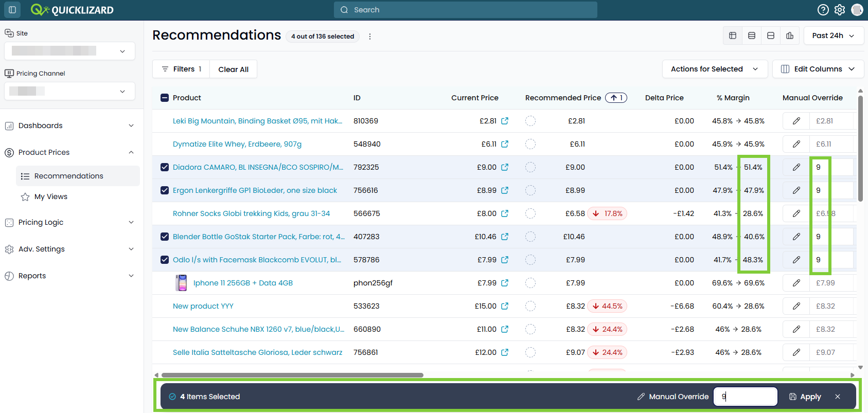
Task: Open external link for Diadora CAMARO price
Action: [505, 167]
